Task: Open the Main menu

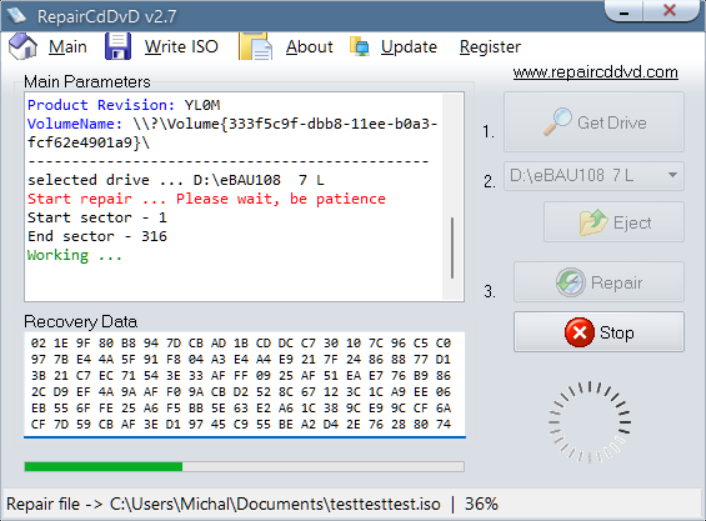Action: coord(68,46)
